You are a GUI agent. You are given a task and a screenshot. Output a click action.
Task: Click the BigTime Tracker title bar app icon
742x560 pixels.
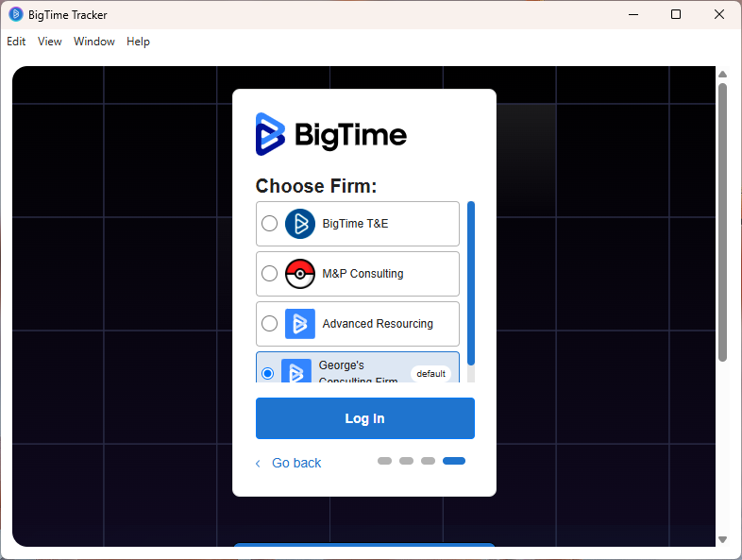16,14
